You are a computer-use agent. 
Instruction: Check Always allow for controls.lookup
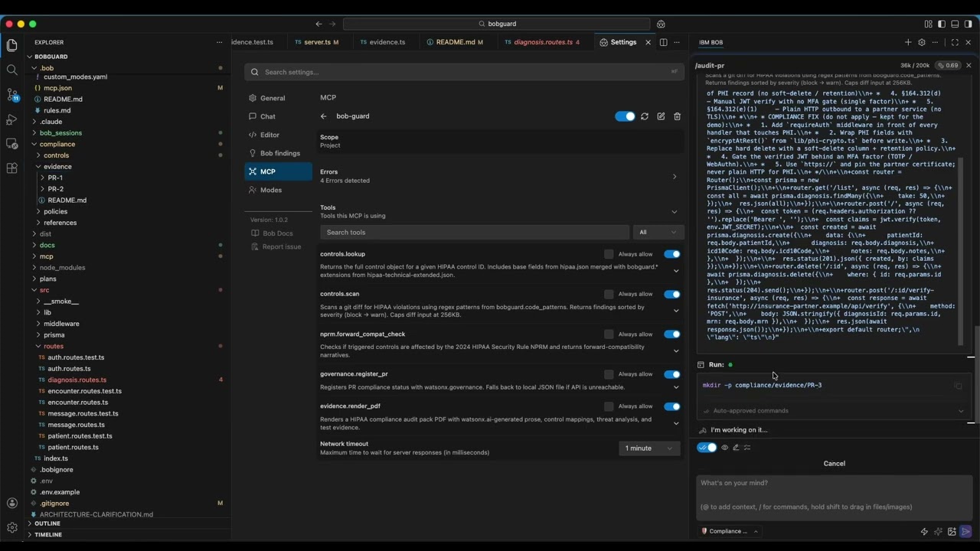609,254
